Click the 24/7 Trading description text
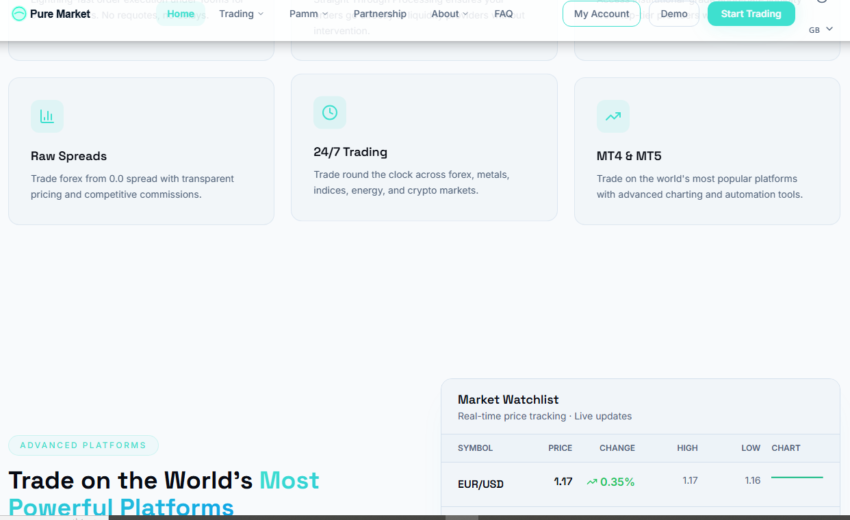The height and width of the screenshot is (520, 850). [411, 183]
